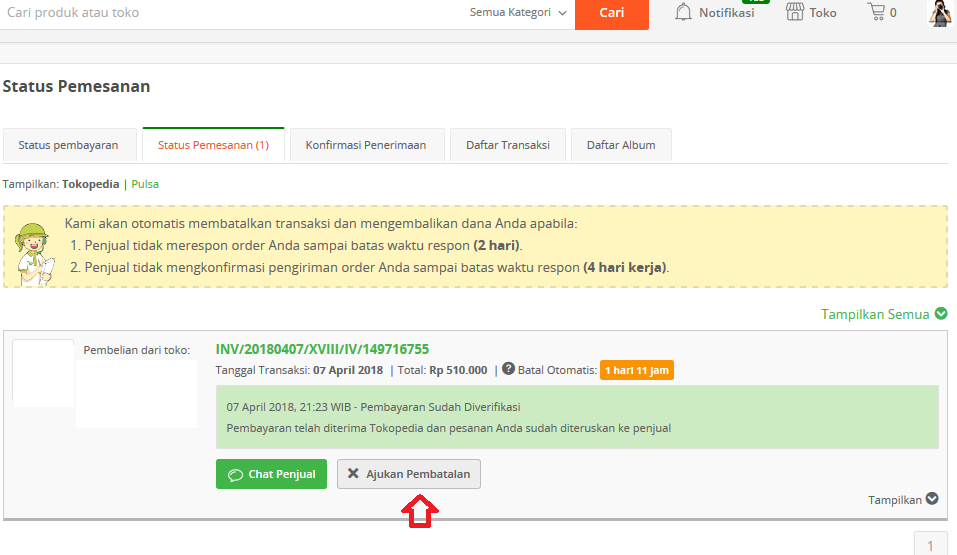Open the Konfirmasi Penerimaan tab
Screen dimensions: 957x555
click(x=367, y=145)
